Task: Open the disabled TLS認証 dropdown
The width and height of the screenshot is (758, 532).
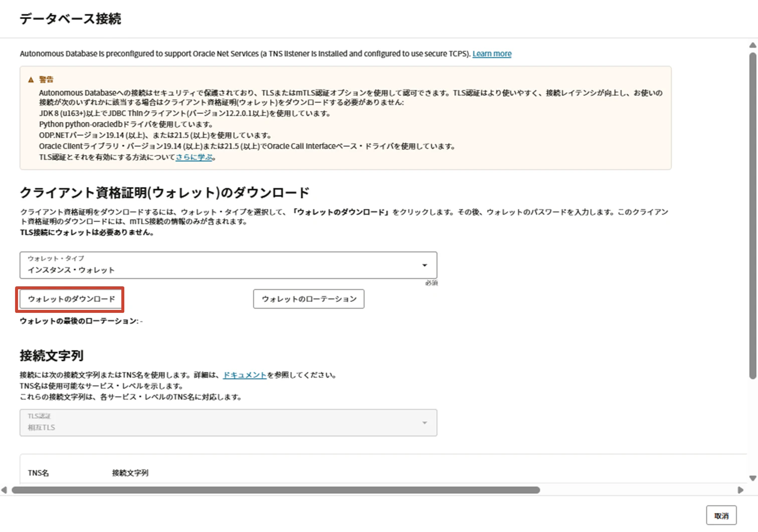Action: click(x=229, y=423)
